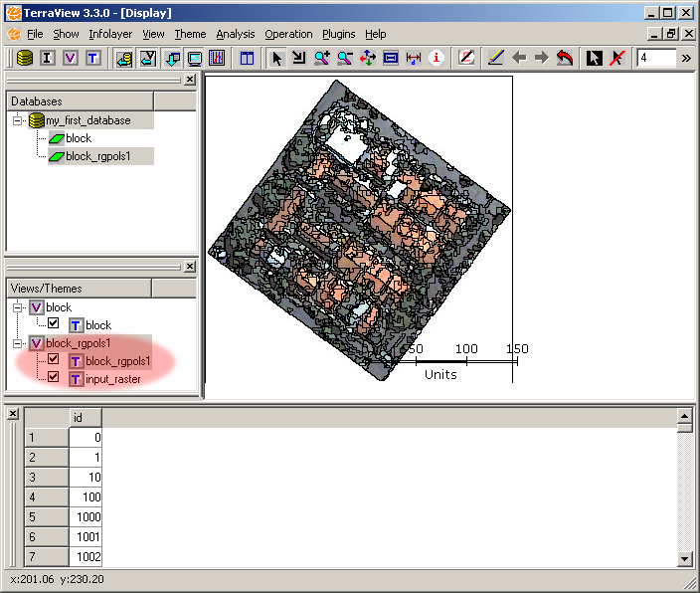Click the toolbar number input field

coord(654,58)
